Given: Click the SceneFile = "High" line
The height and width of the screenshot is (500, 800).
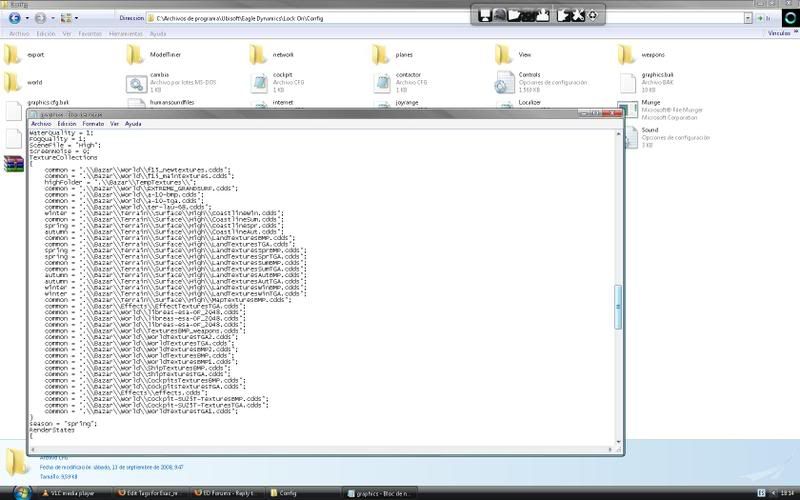Looking at the screenshot, I should point(65,145).
